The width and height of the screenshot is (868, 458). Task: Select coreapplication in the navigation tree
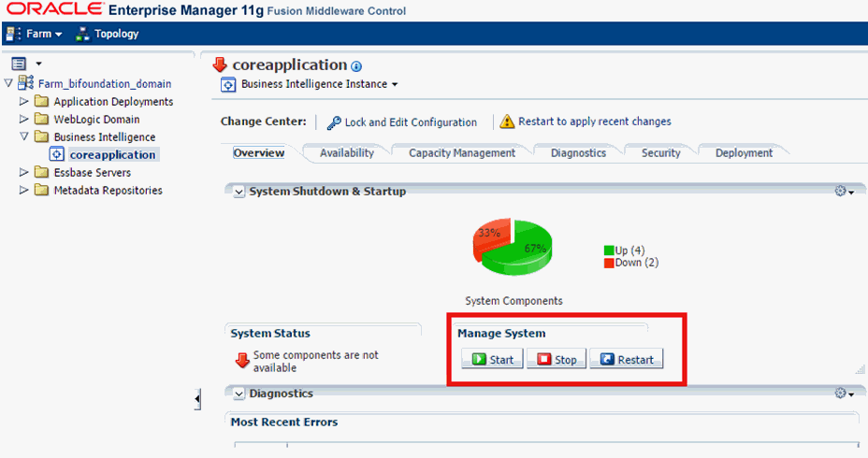[x=113, y=155]
